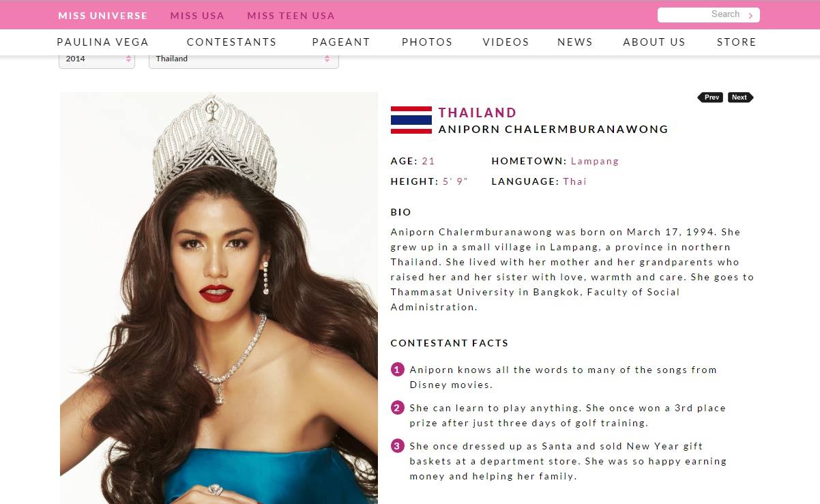Go to the Prev contestant
Screen dimensions: 820x504
710,98
